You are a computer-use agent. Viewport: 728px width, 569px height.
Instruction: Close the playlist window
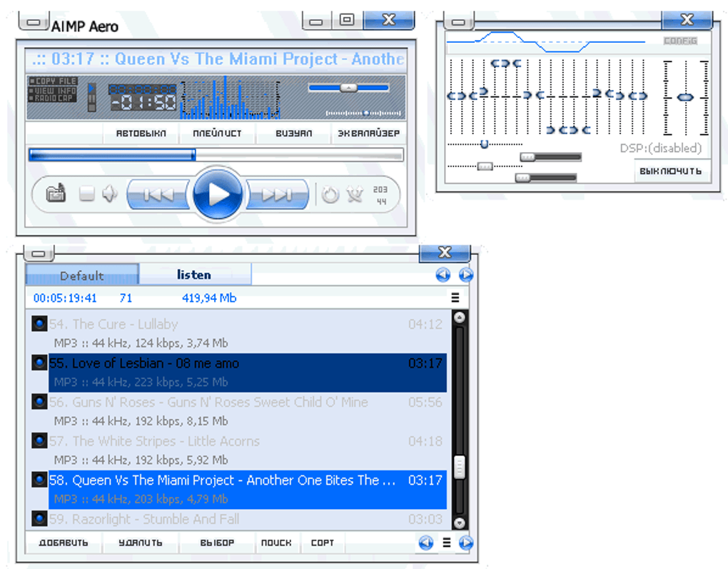(x=445, y=252)
